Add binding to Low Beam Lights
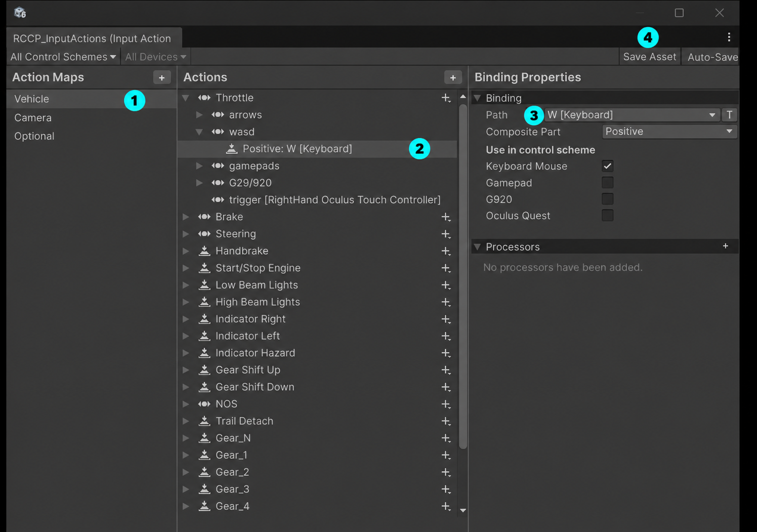The image size is (757, 532). (x=446, y=285)
